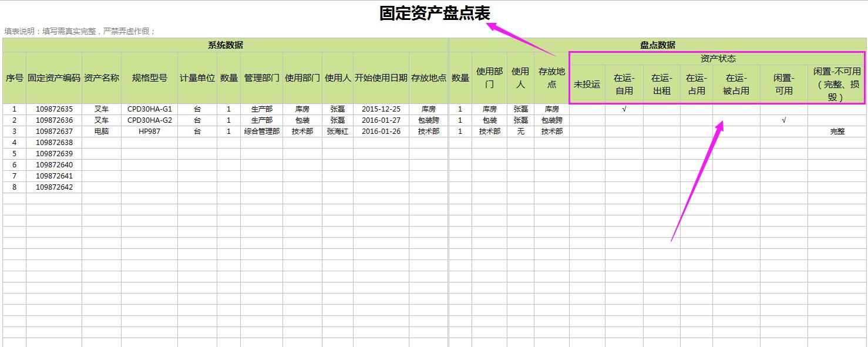Viewport: 868px width, 347px height.
Task: Select the 开始使用日期 column header
Action: pyautogui.click(x=381, y=77)
